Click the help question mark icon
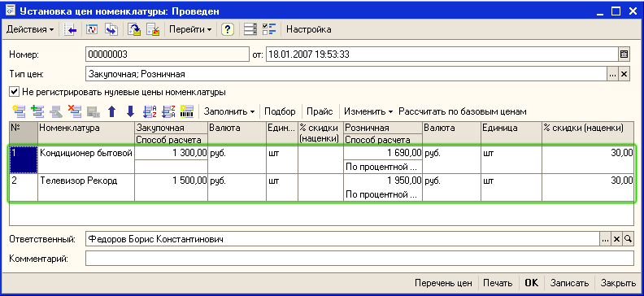 (x=228, y=29)
